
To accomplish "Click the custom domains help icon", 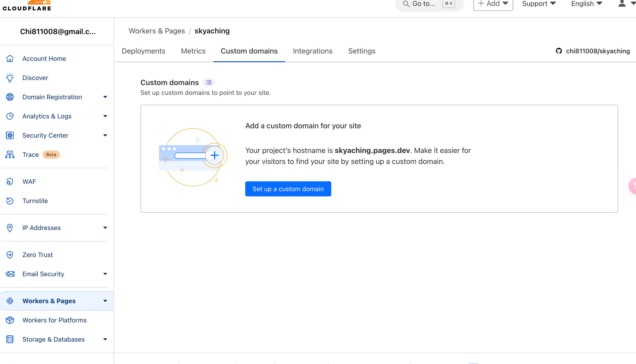I will point(209,82).
